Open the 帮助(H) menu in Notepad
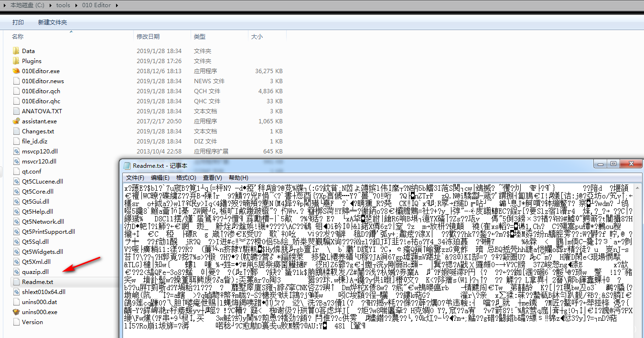This screenshot has height=338, width=644. click(238, 177)
